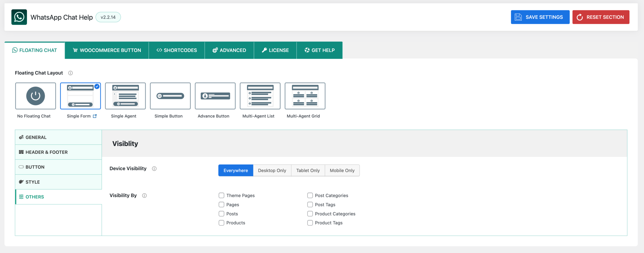644x253 pixels.
Task: Pick the Advance Button layout thumbnail
Action: coord(215,96)
